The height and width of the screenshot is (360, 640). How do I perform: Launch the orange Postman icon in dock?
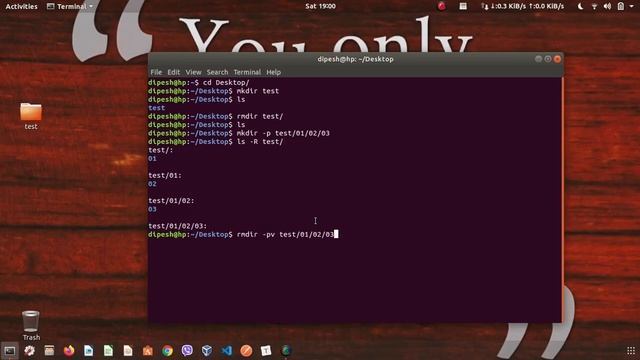pyautogui.click(x=246, y=351)
